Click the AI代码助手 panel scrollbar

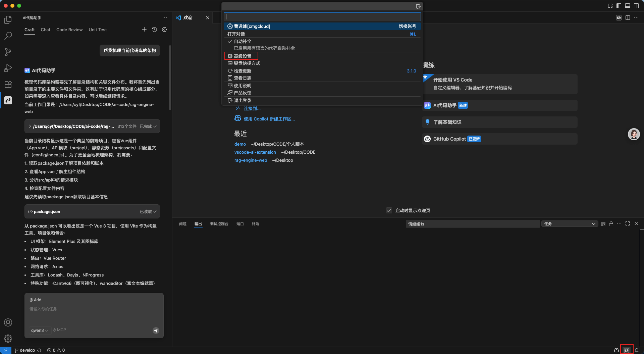(x=170, y=78)
